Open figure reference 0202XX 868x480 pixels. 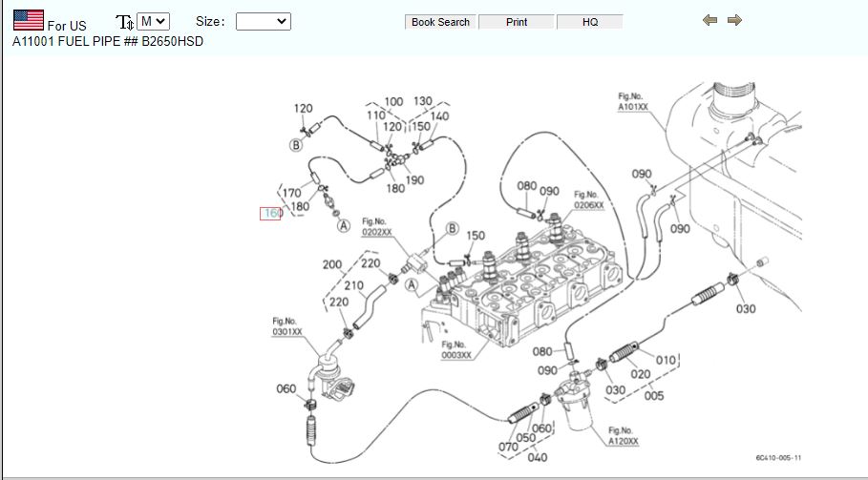[x=376, y=226]
